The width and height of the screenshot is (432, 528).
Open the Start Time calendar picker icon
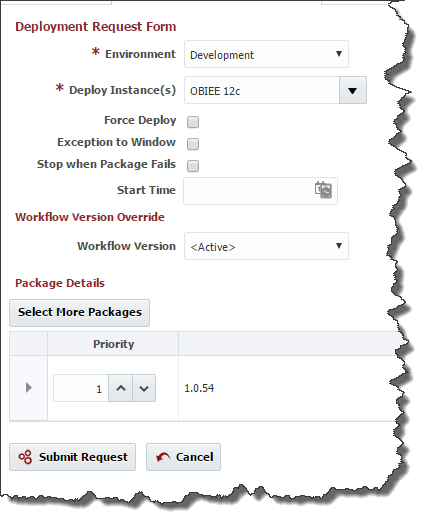[323, 190]
